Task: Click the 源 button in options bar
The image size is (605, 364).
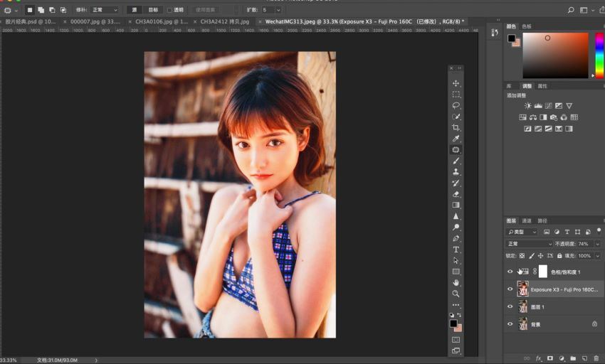Action: point(135,10)
